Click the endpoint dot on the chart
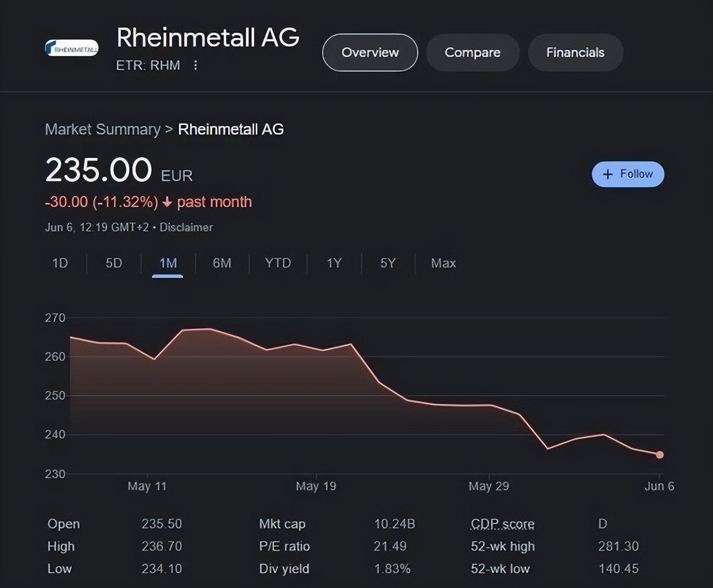Image resolution: width=713 pixels, height=588 pixels. click(660, 455)
